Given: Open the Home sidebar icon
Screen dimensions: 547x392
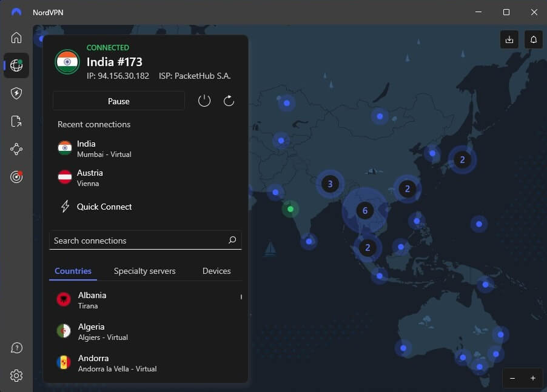Looking at the screenshot, I should [x=16, y=38].
